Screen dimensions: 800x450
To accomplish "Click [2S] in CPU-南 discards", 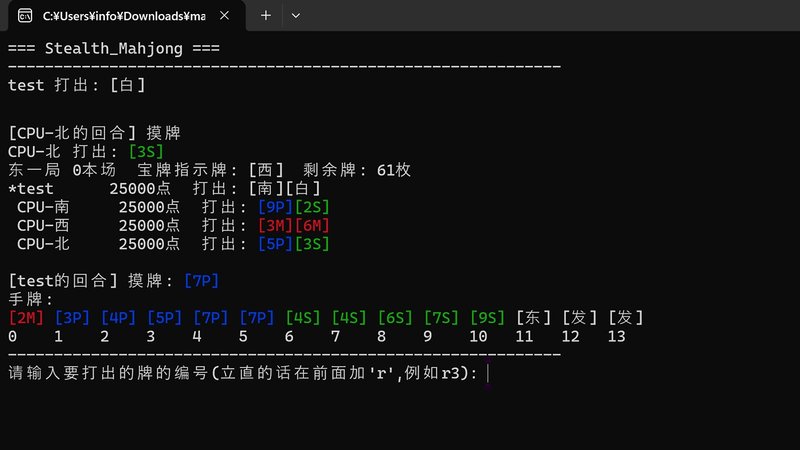I will point(312,207).
